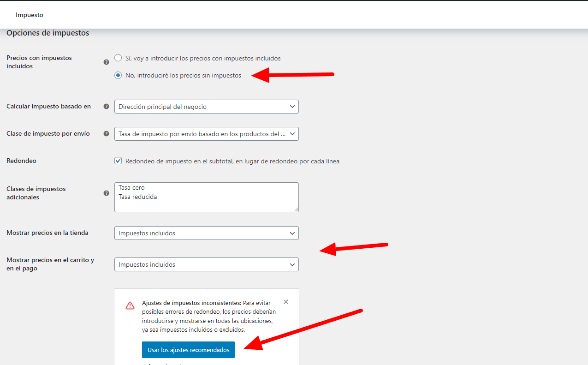Click 'Usar los ajustes recomendados' button

(x=188, y=350)
